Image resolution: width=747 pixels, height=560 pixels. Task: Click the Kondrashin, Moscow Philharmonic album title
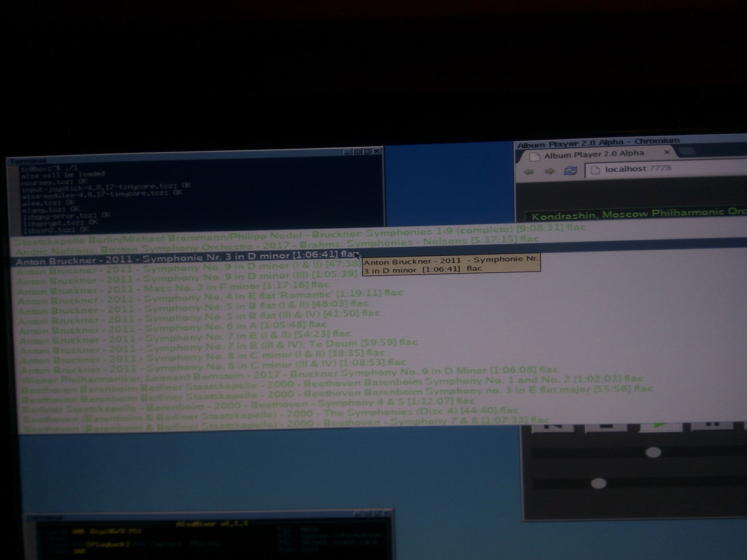[x=639, y=214]
